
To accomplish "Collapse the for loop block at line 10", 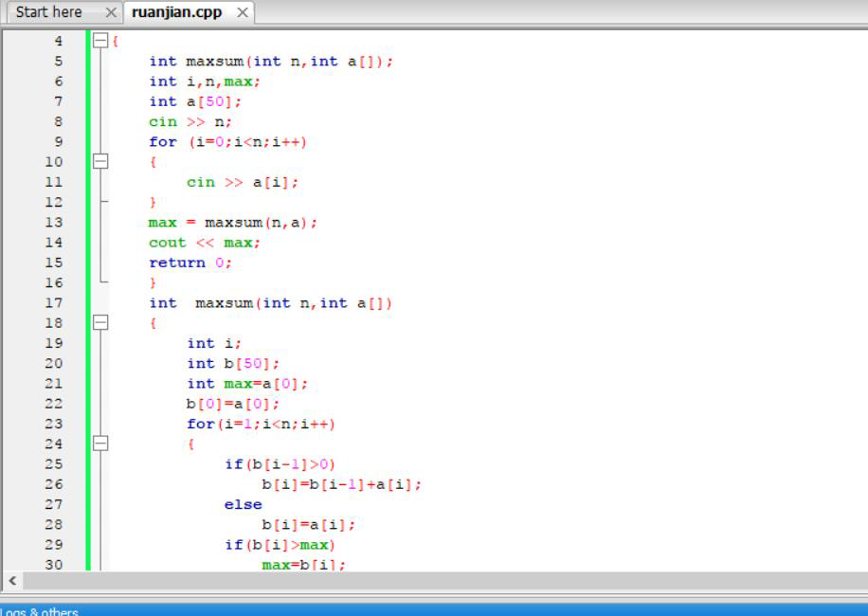I will tap(99, 162).
